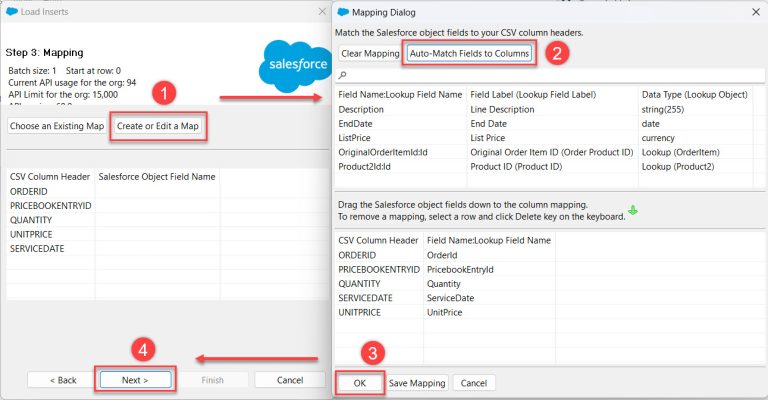
Task: Click Choose an Existing Map button
Action: coord(57,126)
